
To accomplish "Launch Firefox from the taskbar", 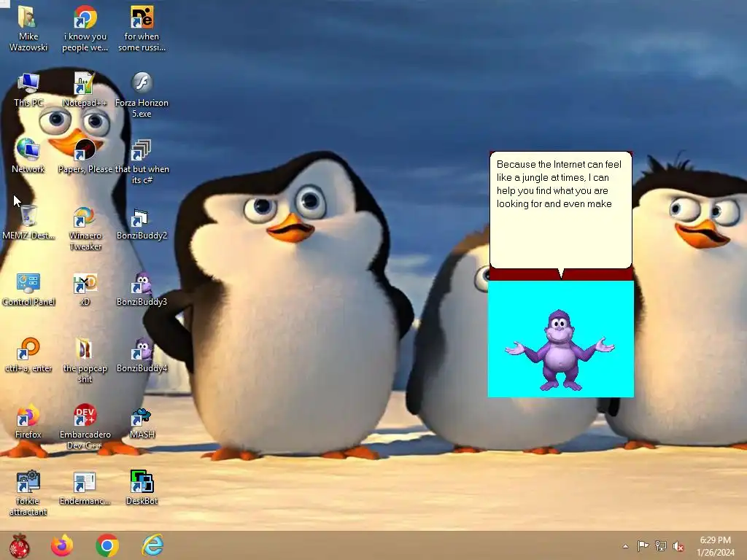I will tap(62, 545).
